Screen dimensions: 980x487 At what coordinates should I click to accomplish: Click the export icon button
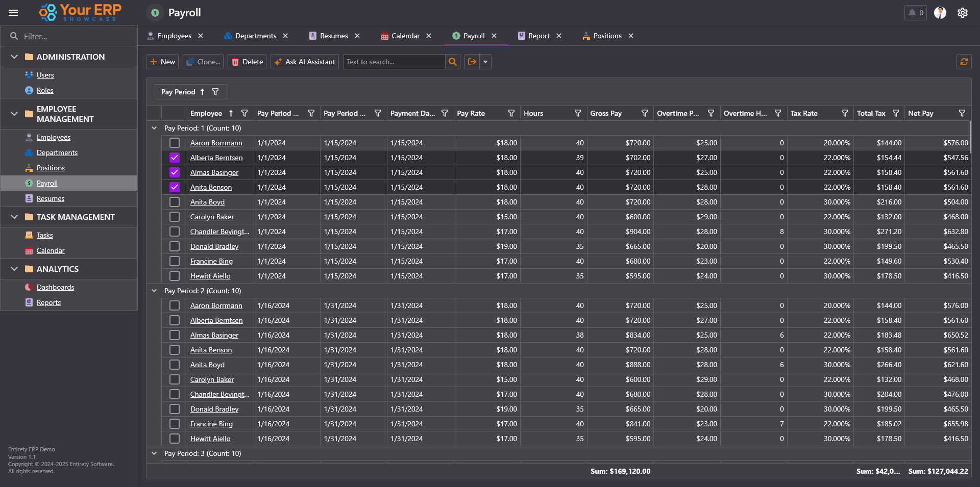[472, 62]
